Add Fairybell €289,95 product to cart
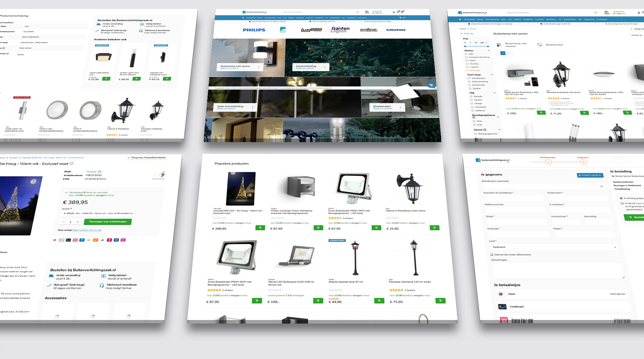The width and height of the screenshot is (644, 359). (x=260, y=228)
